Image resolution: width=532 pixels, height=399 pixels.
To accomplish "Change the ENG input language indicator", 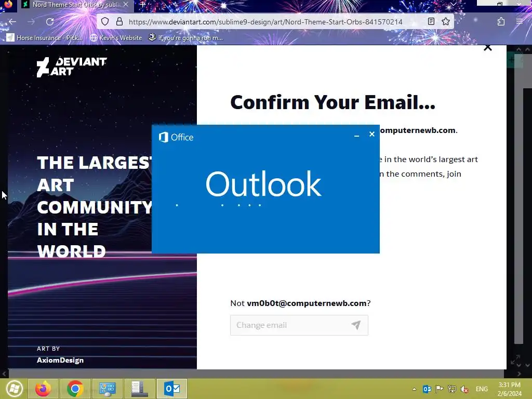I will 482,389.
